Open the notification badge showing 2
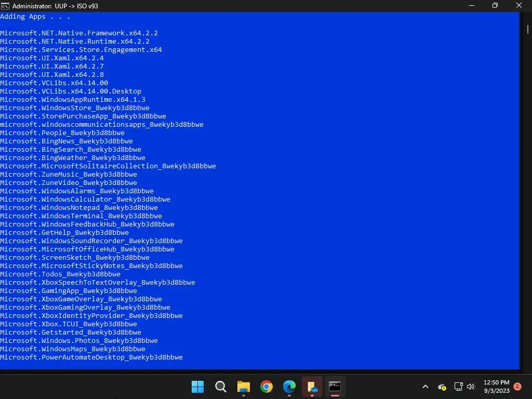532x399 pixels. tap(517, 386)
